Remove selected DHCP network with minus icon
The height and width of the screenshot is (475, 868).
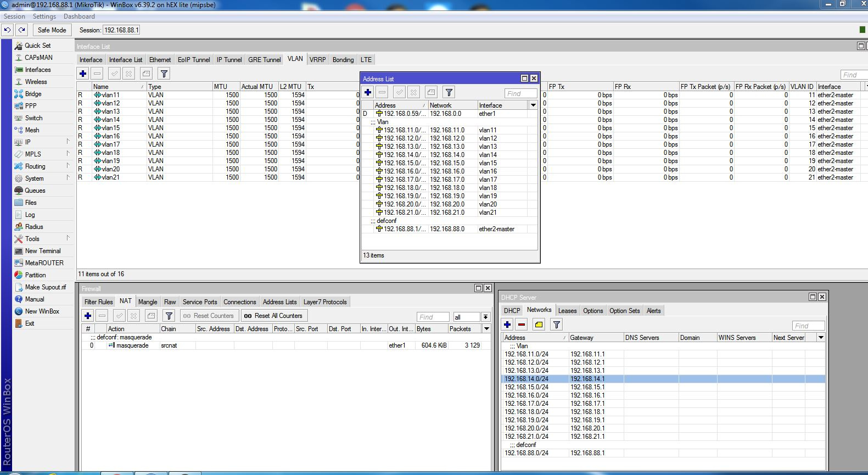pyautogui.click(x=522, y=325)
